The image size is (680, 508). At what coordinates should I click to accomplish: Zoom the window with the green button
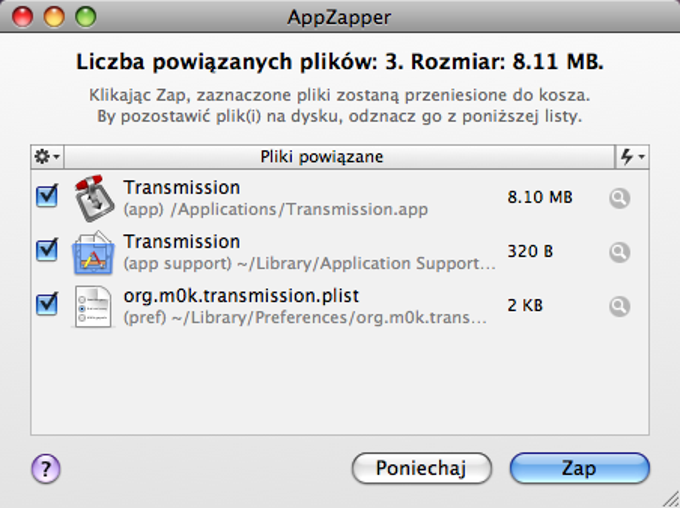84,16
